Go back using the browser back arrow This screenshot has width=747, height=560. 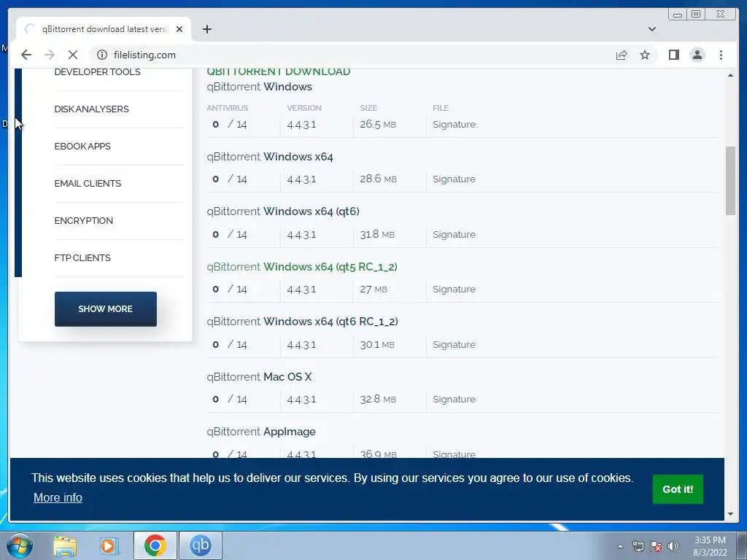[x=26, y=55]
